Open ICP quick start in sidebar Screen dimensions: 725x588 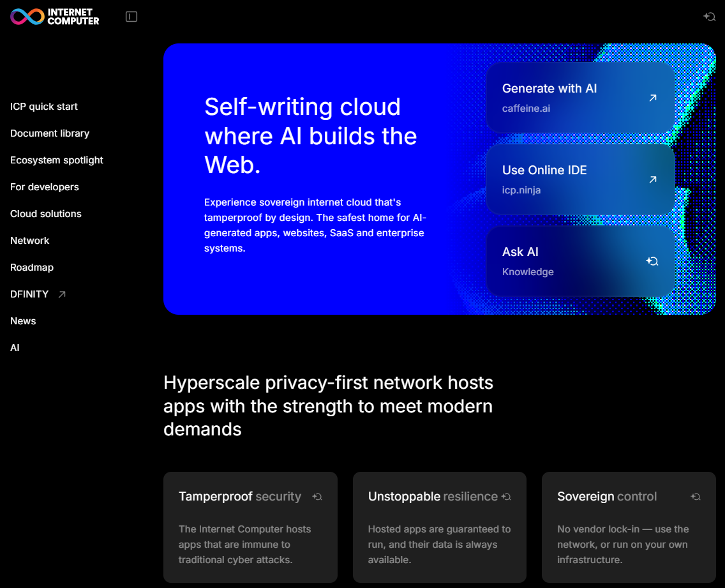[x=44, y=107]
